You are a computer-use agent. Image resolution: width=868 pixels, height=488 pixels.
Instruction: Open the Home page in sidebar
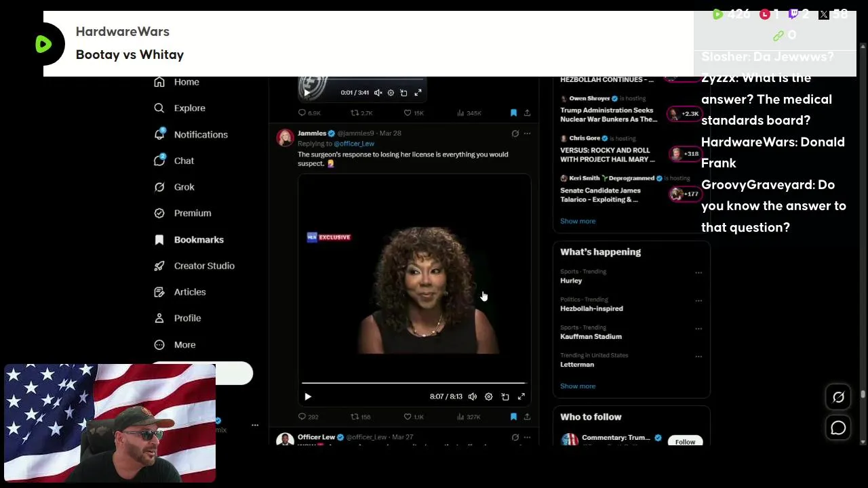(x=176, y=82)
